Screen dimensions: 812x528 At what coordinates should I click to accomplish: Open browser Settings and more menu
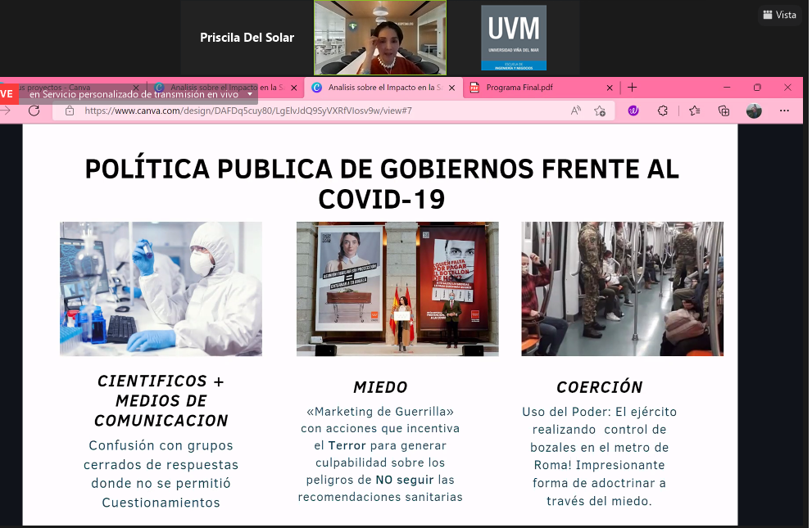coord(784,111)
